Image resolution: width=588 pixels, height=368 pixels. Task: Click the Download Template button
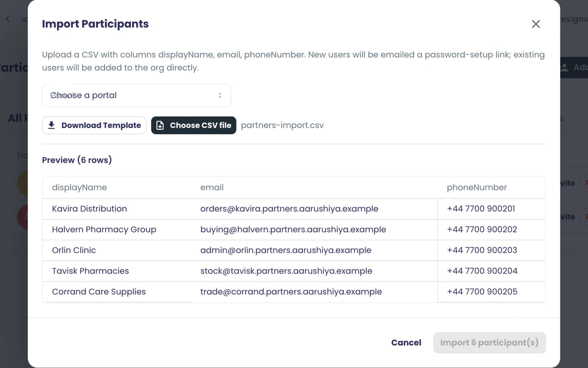(x=94, y=125)
